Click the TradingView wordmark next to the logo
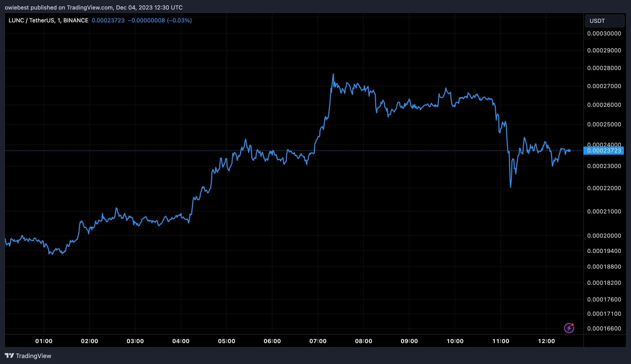The width and height of the screenshot is (631, 364). pos(33,355)
